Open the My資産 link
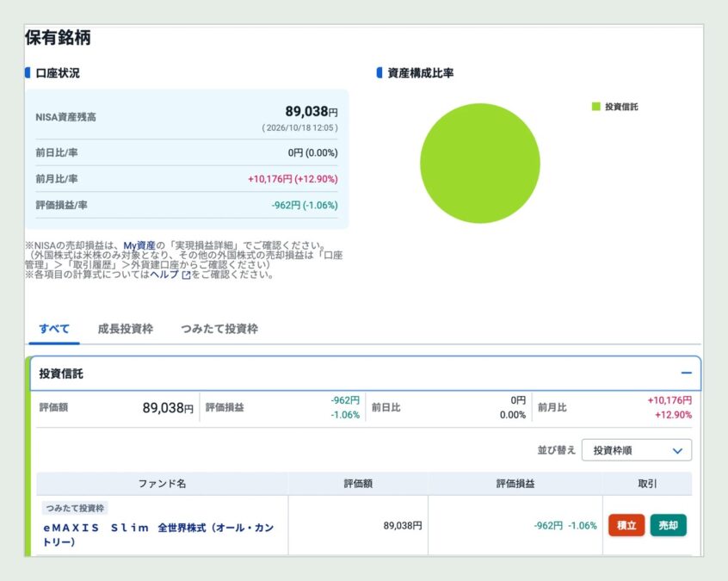The width and height of the screenshot is (728, 581). (x=139, y=245)
